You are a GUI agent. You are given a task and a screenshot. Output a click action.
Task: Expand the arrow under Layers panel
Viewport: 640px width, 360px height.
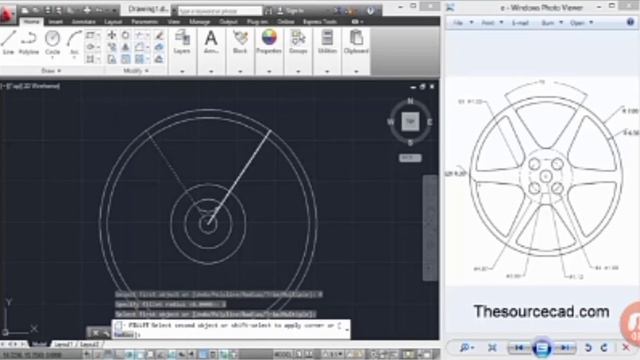[x=182, y=71]
